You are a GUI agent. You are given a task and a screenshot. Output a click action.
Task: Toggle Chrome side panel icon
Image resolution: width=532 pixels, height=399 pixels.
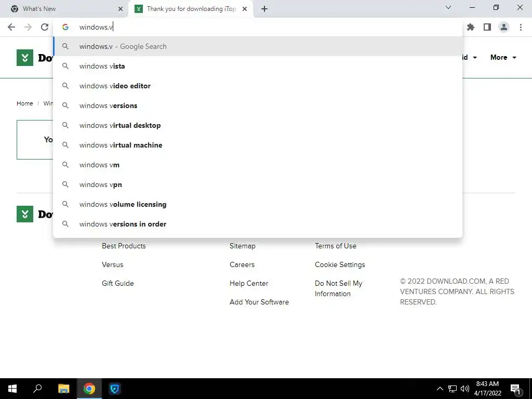(x=487, y=27)
